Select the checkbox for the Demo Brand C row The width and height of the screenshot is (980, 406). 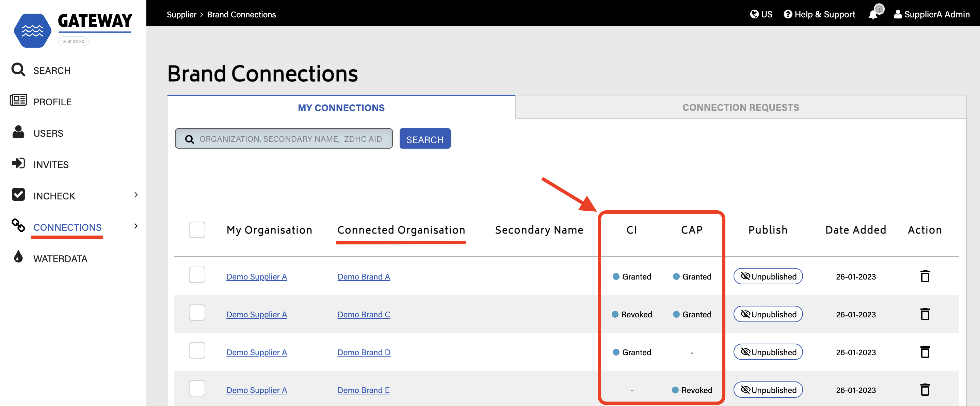[197, 313]
